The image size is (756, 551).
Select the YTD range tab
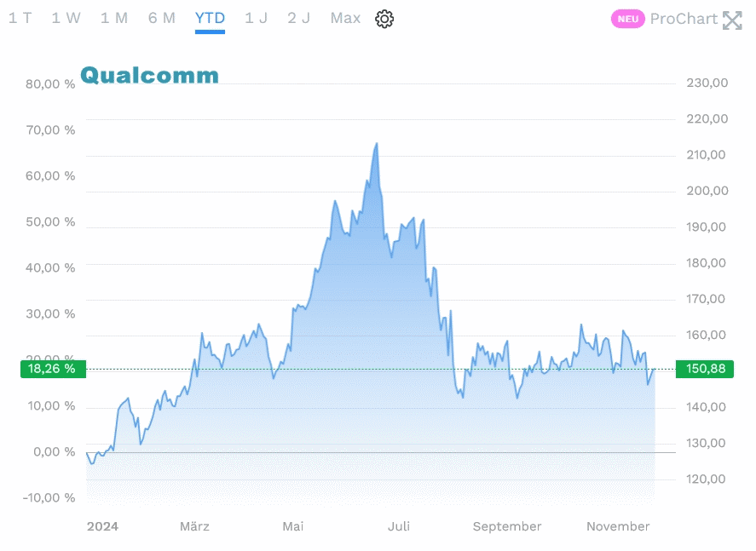pyautogui.click(x=210, y=18)
